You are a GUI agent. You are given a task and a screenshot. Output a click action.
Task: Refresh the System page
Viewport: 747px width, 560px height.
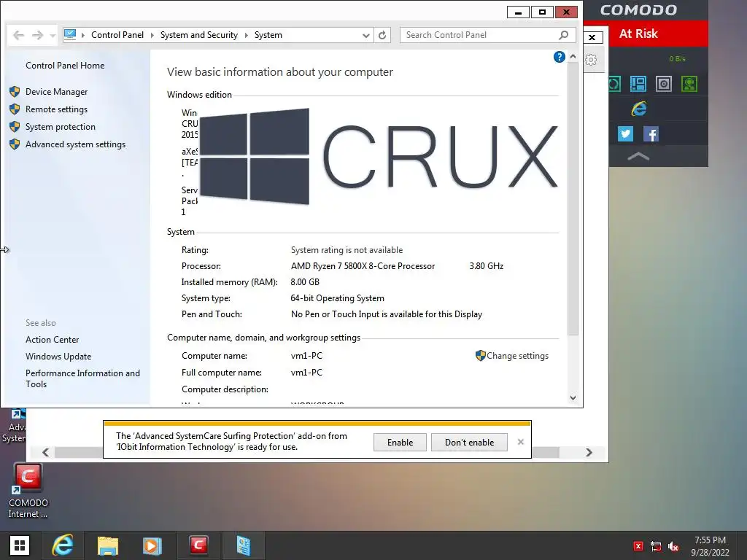pyautogui.click(x=382, y=35)
